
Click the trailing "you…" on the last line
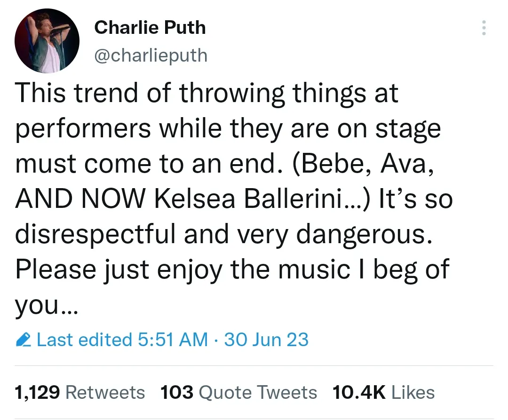pyautogui.click(x=44, y=305)
